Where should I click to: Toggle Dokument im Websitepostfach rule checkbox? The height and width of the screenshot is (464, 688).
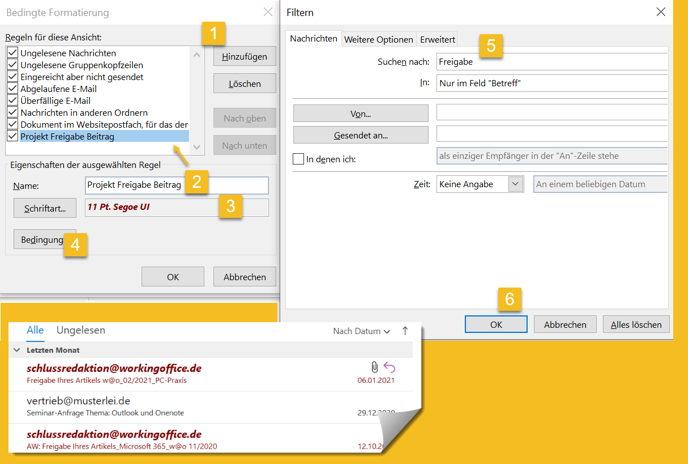point(12,124)
